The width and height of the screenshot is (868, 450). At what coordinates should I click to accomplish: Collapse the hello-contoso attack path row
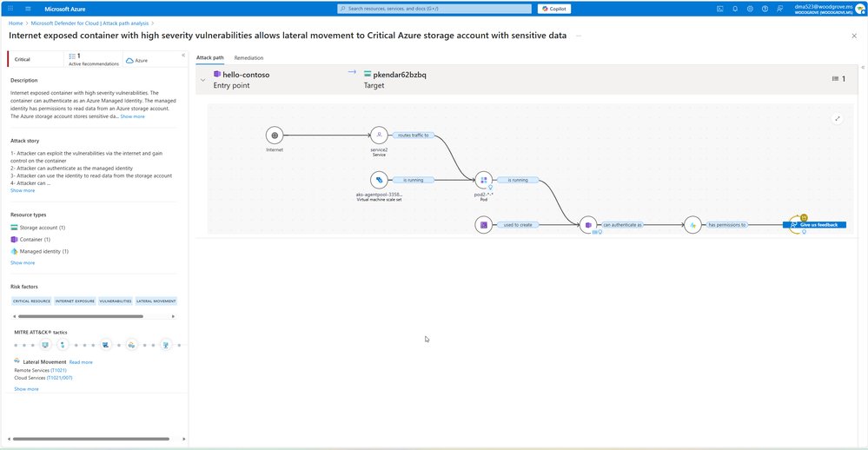[203, 80]
